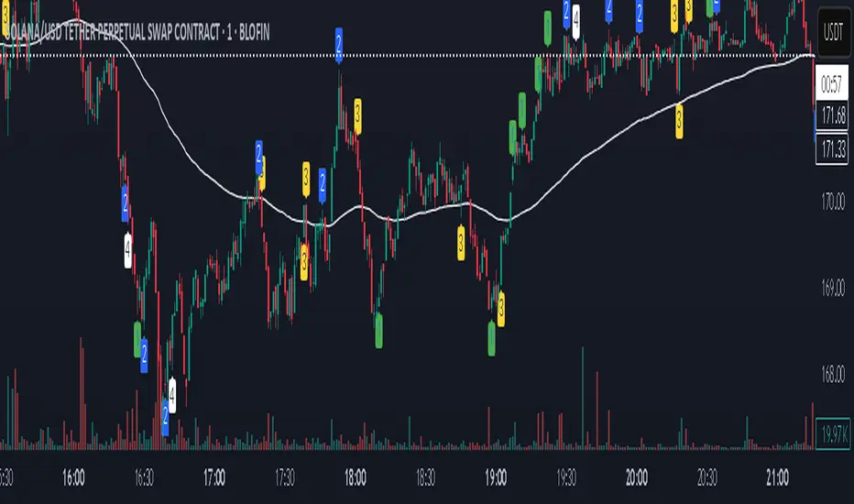Viewport: 854px width, 504px height.
Task: Click the 20:30 label on time axis
Action: [x=707, y=477]
